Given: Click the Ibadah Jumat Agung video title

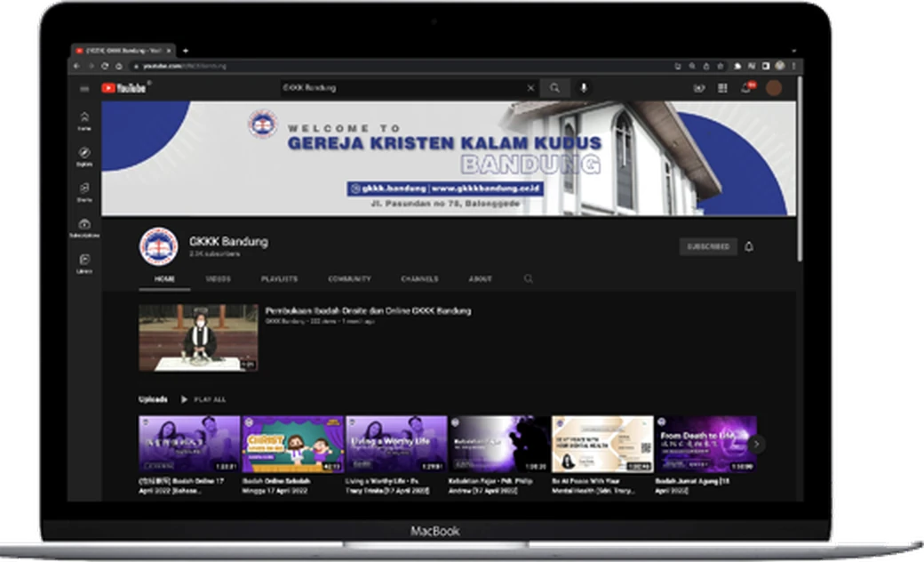Looking at the screenshot, I should point(692,486).
